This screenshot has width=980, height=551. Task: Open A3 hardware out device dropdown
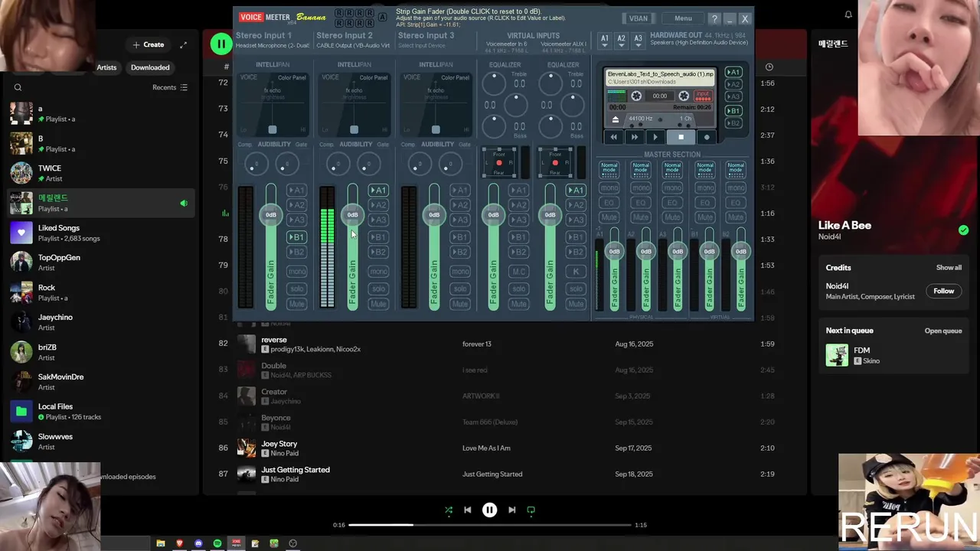(638, 40)
